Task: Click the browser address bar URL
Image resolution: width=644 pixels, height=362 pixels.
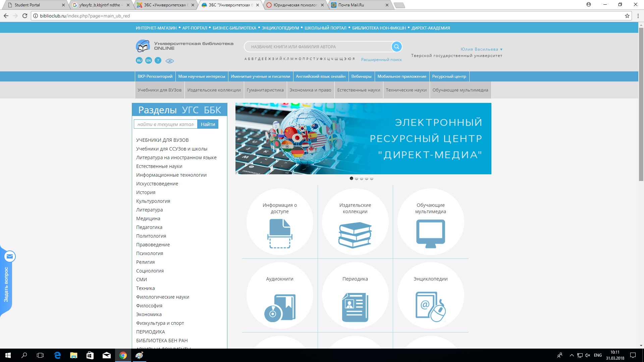Action: 85,16
